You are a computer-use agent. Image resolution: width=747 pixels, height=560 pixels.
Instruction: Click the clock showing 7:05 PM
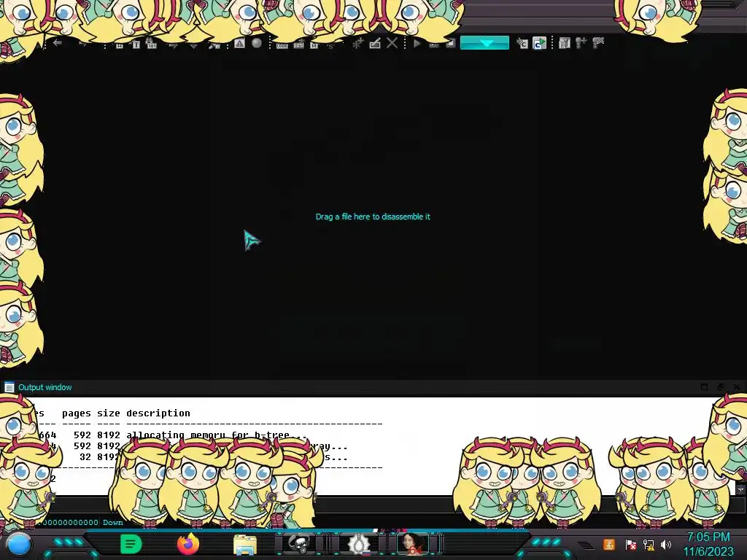pyautogui.click(x=708, y=537)
